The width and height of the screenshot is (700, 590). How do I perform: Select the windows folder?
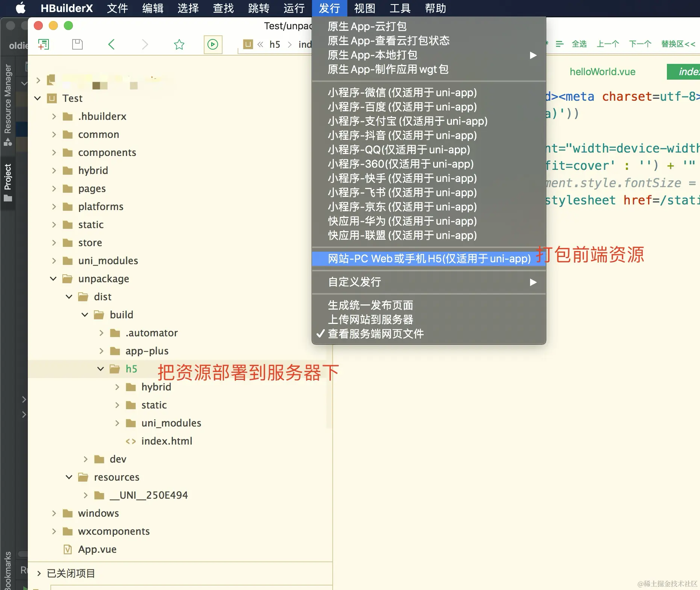point(98,513)
